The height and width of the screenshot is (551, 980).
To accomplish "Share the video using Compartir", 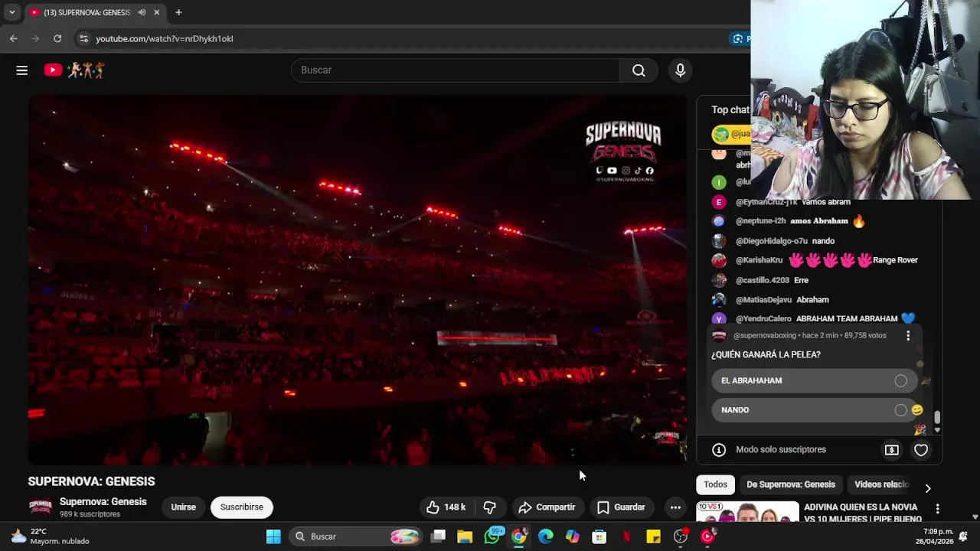I will pyautogui.click(x=547, y=507).
